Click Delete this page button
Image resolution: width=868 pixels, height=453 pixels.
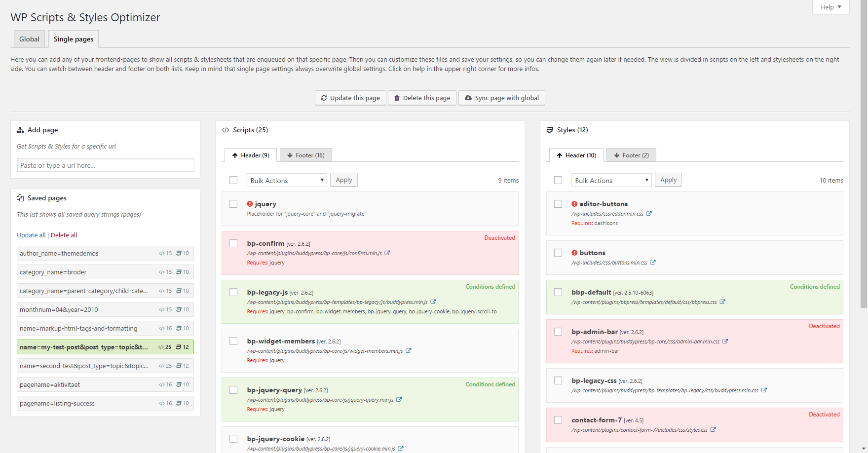click(422, 98)
